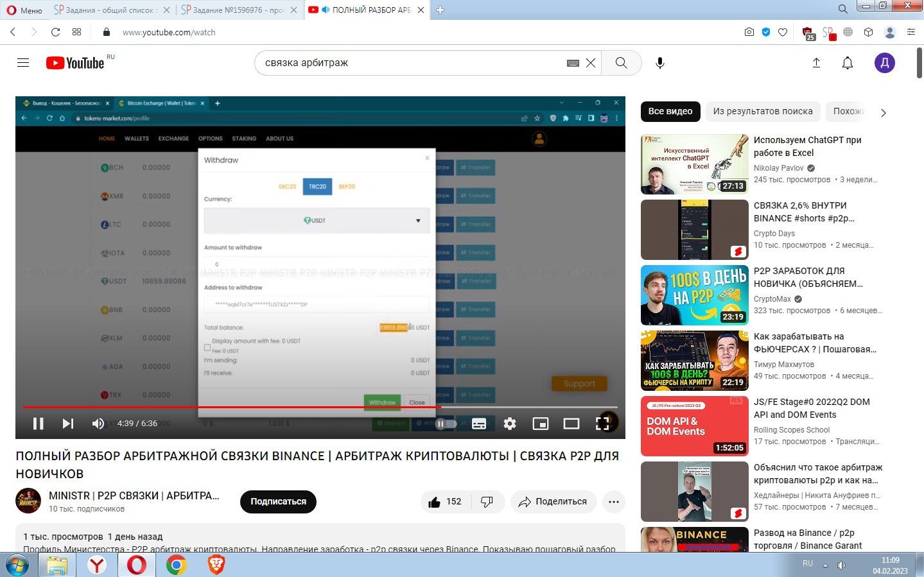Take a page snapshot with camera icon
The image size is (924, 577).
coord(749,32)
